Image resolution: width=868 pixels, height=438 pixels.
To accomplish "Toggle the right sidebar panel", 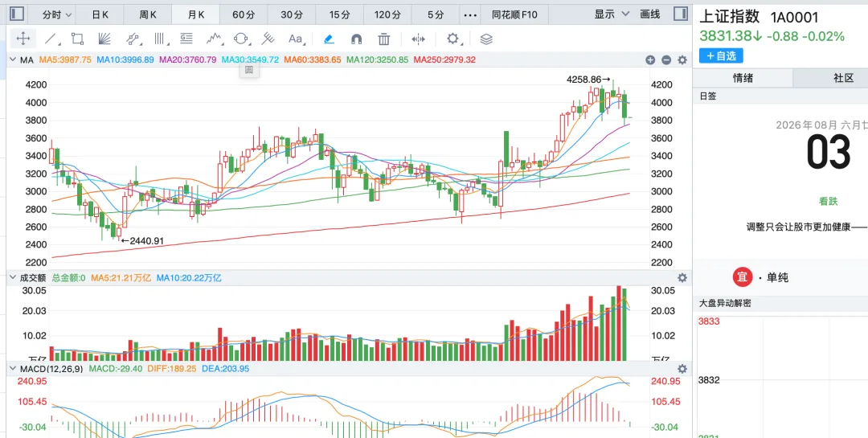I will [x=681, y=14].
